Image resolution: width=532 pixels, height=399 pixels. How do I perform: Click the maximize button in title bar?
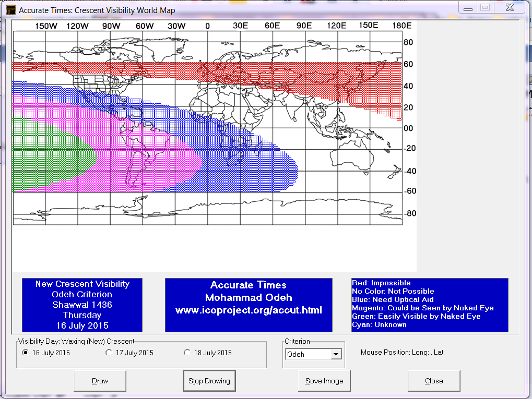click(x=485, y=8)
